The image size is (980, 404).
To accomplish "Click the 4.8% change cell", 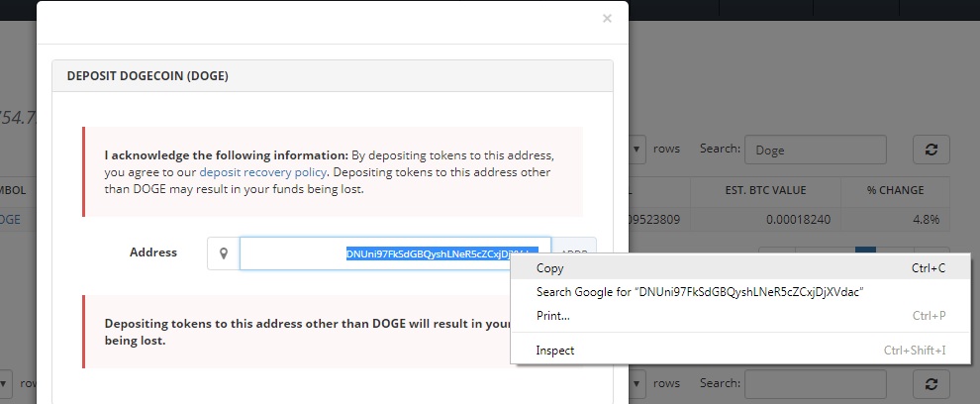I will (x=895, y=220).
